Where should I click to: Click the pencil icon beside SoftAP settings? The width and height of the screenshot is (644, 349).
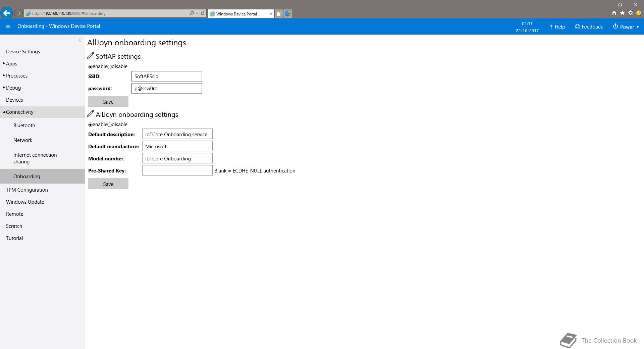[91, 56]
